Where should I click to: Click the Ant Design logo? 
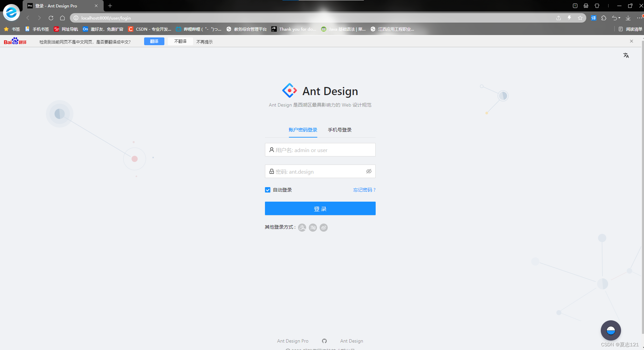289,90
